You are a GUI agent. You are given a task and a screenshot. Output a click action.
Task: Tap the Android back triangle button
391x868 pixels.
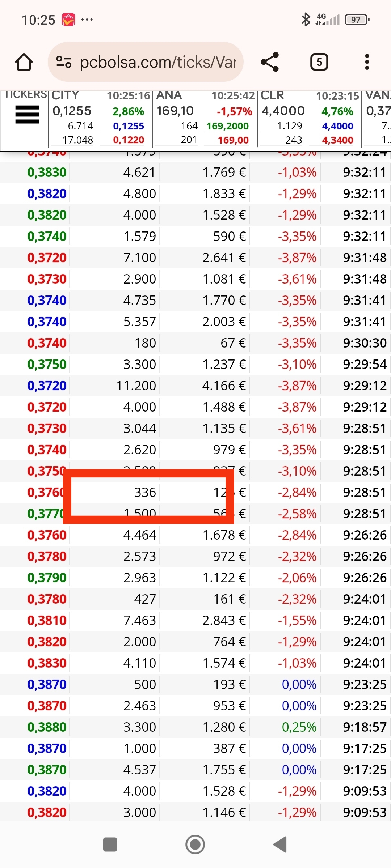click(x=280, y=844)
